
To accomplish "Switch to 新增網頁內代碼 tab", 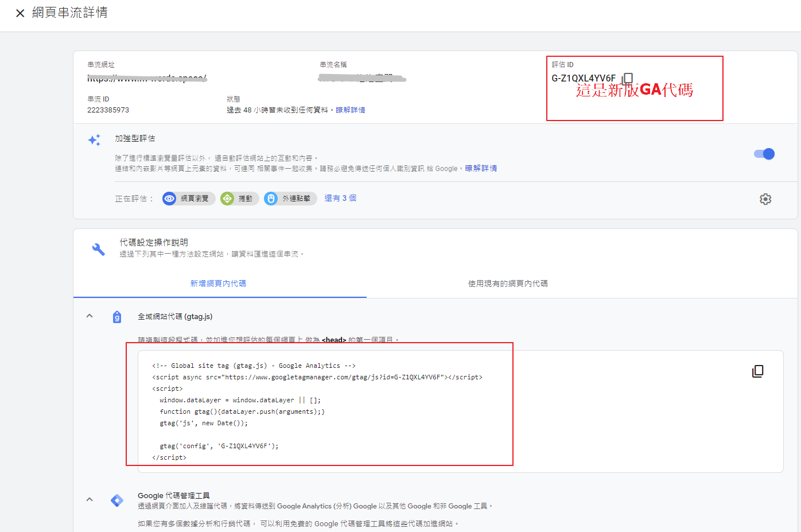I will point(219,284).
